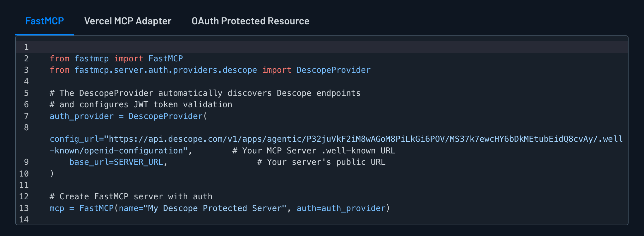
Task: Click comment 'and configures JWT token validation'
Action: point(141,104)
